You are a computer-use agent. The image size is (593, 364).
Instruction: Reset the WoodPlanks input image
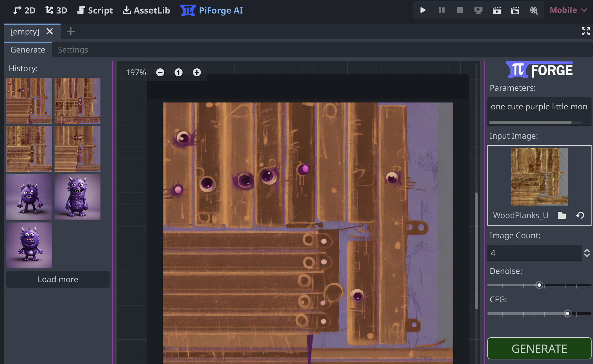pyautogui.click(x=580, y=215)
